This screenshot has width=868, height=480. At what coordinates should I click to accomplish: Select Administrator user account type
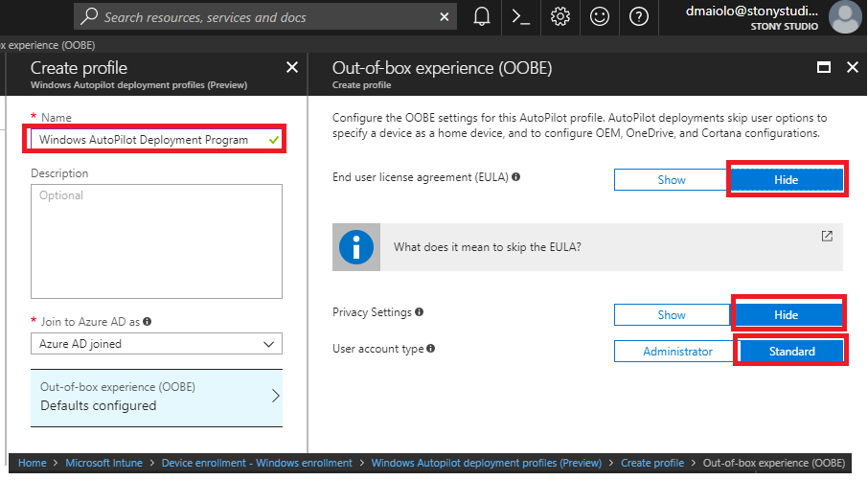(x=677, y=352)
